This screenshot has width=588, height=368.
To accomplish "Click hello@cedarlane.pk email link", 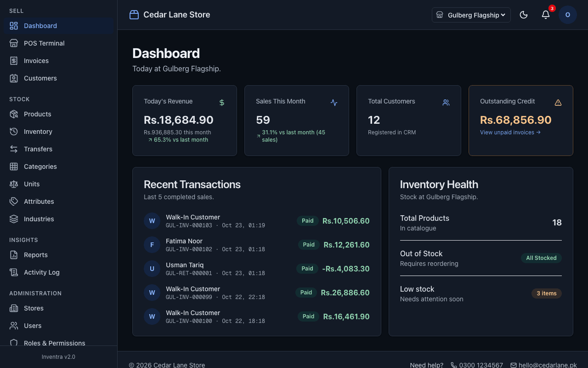I will (x=543, y=365).
